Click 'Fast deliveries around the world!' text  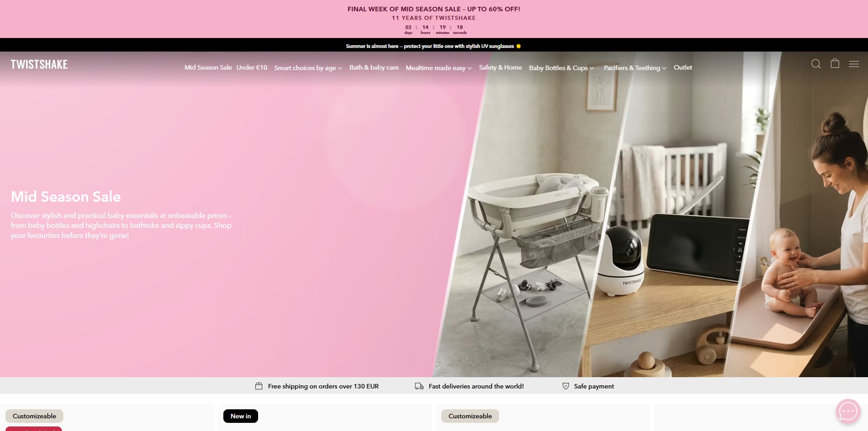pos(476,386)
